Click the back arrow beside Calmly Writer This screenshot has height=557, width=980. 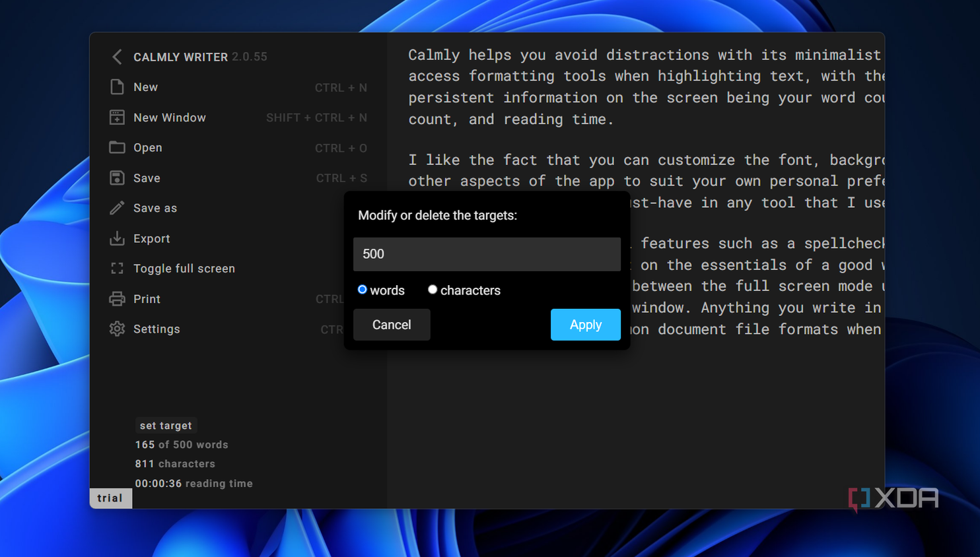[x=117, y=57]
